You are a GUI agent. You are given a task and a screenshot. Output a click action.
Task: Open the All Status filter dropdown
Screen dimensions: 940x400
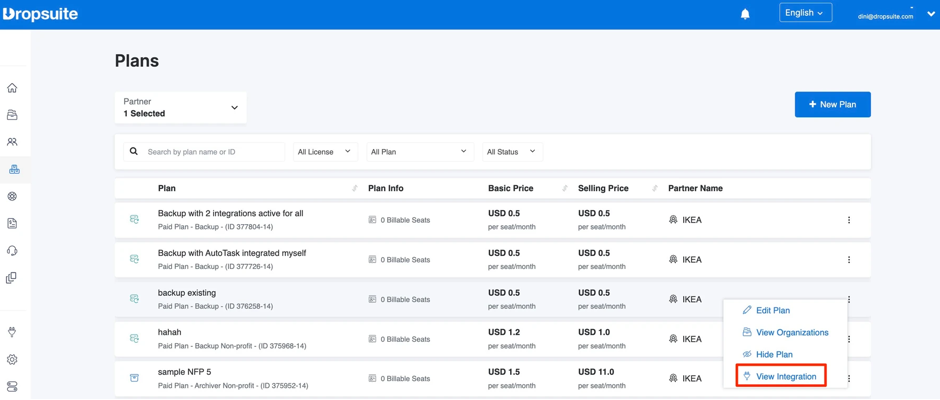point(511,152)
